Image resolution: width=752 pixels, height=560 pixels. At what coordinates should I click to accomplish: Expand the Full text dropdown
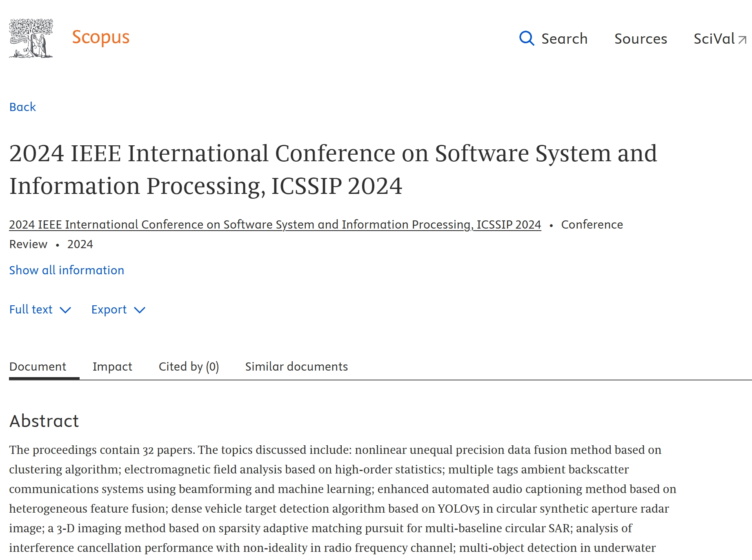tap(40, 309)
